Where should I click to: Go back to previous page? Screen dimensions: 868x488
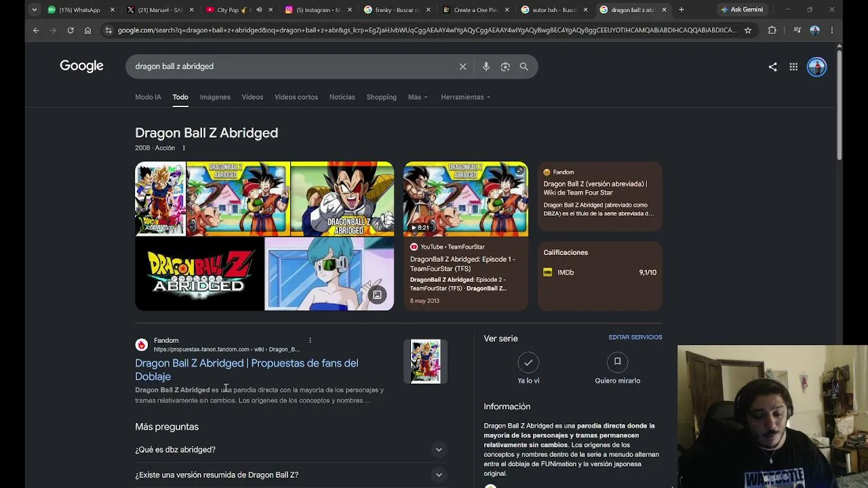36,30
